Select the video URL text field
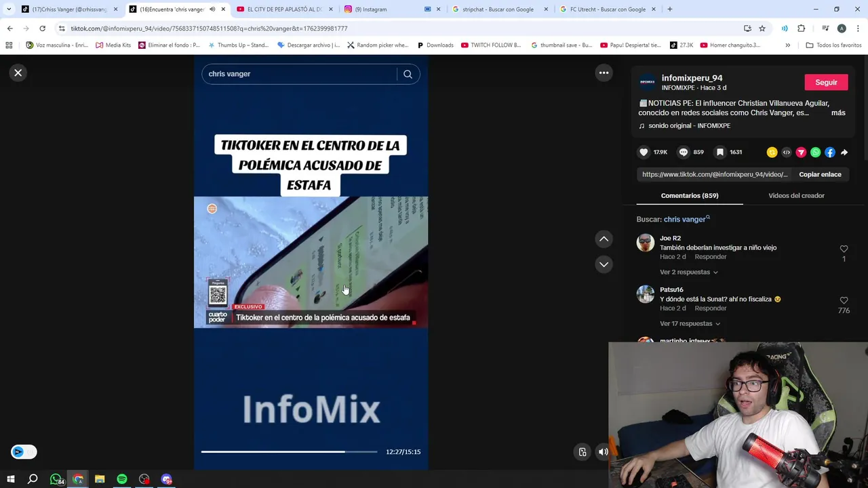This screenshot has height=488, width=868. point(715,174)
